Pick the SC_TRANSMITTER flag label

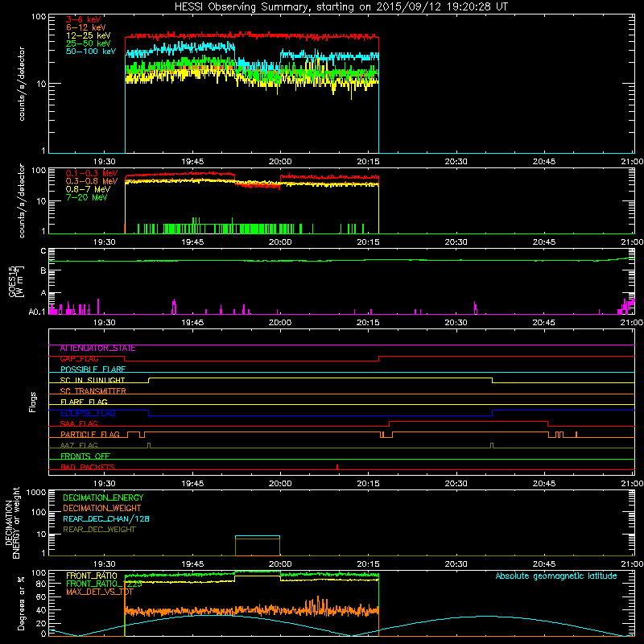93,391
